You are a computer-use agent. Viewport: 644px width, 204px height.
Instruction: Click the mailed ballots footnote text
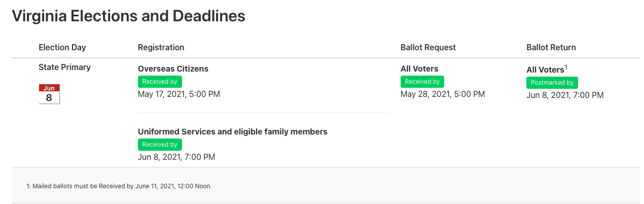point(119,186)
